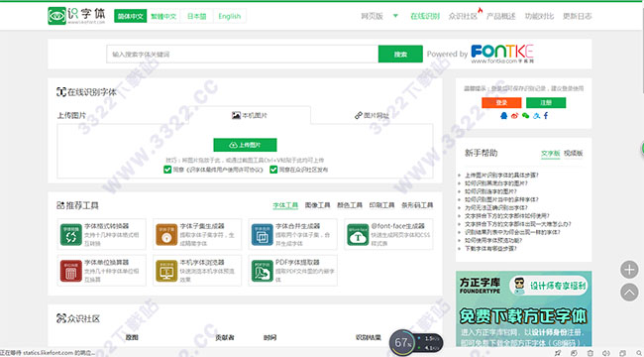This screenshot has height=357, width=644.
Task: Open help link 下载字体有哪些步骤?
Action: [x=490, y=249]
